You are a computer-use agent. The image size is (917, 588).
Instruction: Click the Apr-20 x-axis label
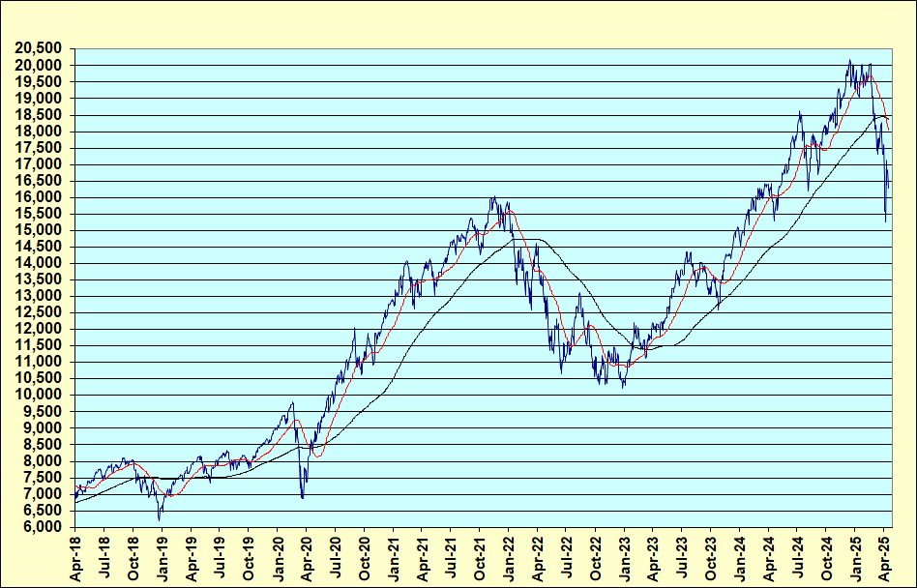(x=307, y=559)
